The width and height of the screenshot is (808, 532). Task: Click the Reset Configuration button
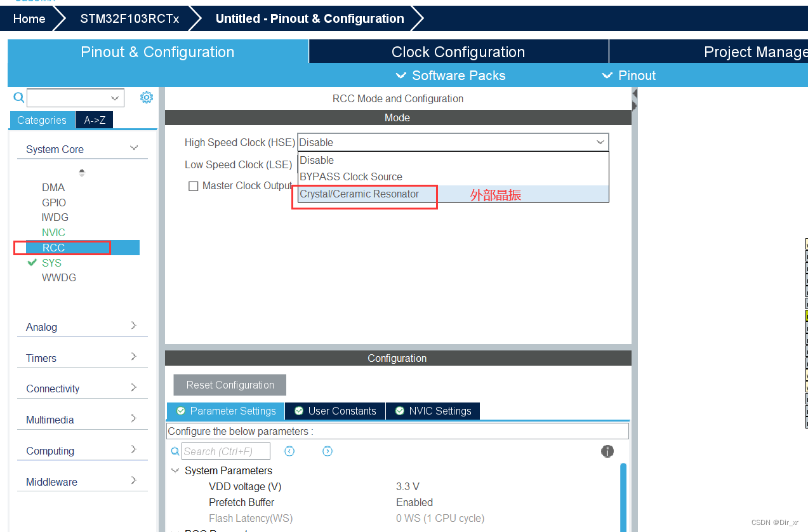[230, 385]
